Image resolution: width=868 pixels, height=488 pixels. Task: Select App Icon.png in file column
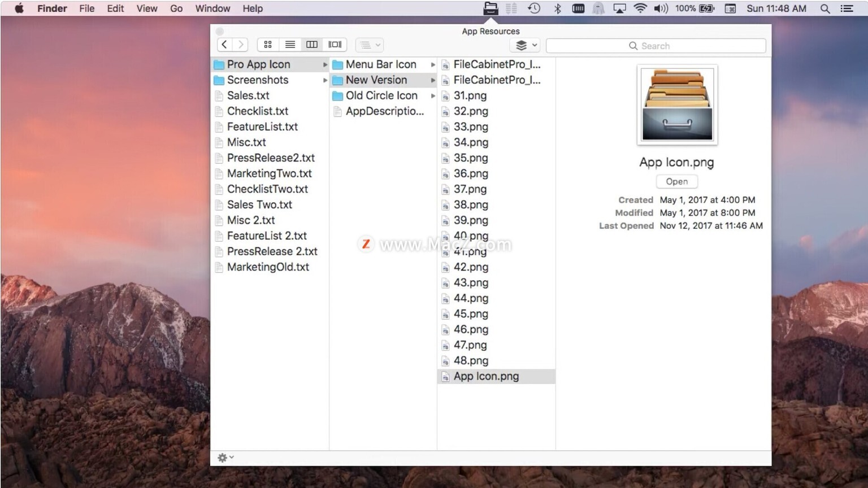click(496, 376)
